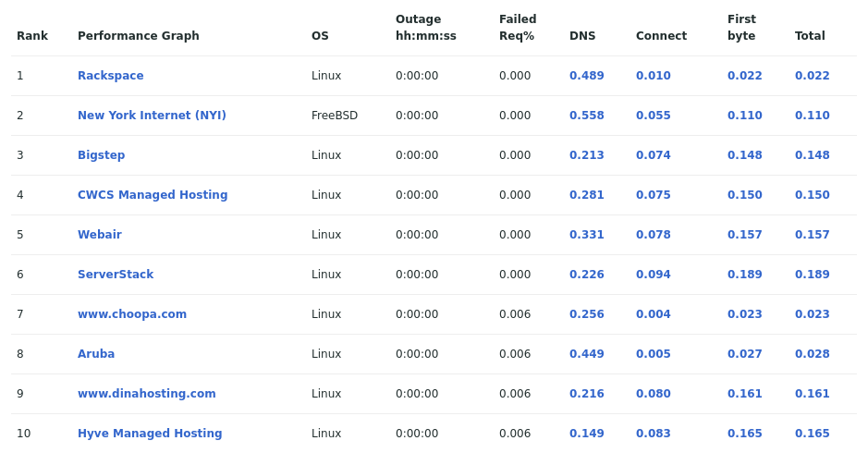Click Webair DNS value 0.331
The width and height of the screenshot is (868, 453).
587,234
